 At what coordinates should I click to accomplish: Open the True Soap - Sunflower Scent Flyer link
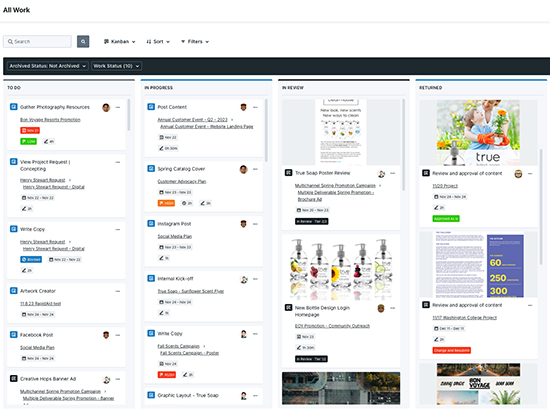(190, 291)
